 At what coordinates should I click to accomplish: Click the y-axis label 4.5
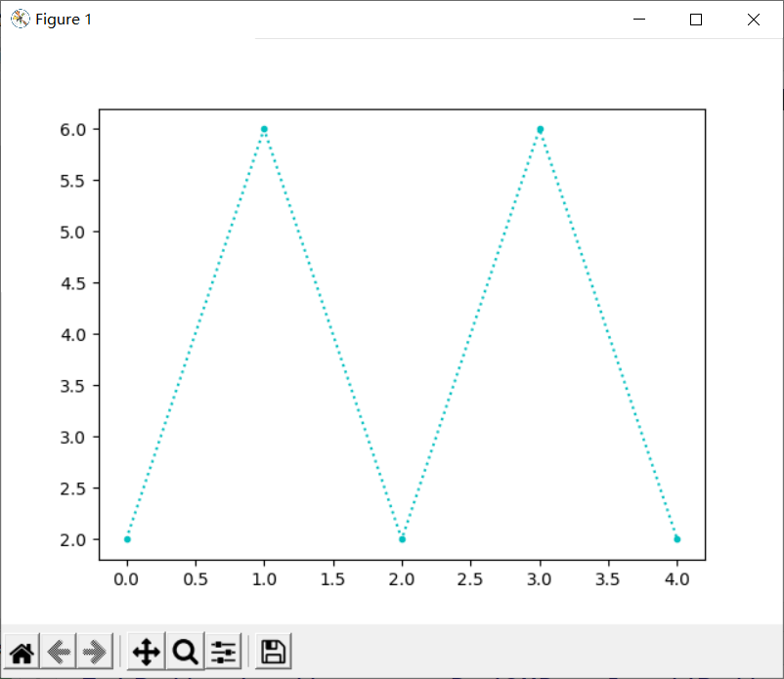coord(73,283)
